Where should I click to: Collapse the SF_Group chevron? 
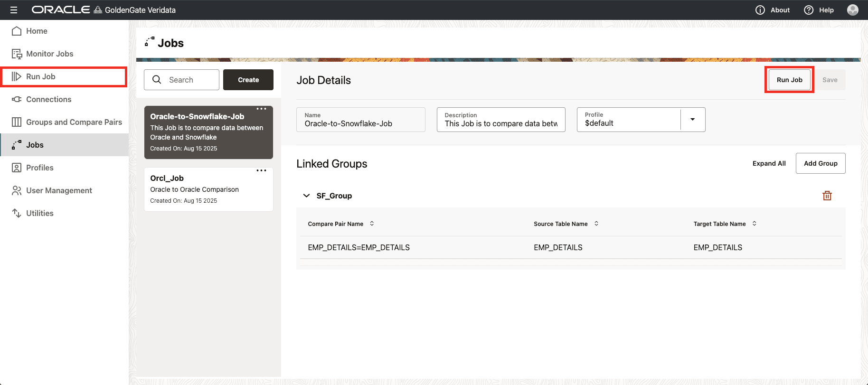(307, 196)
